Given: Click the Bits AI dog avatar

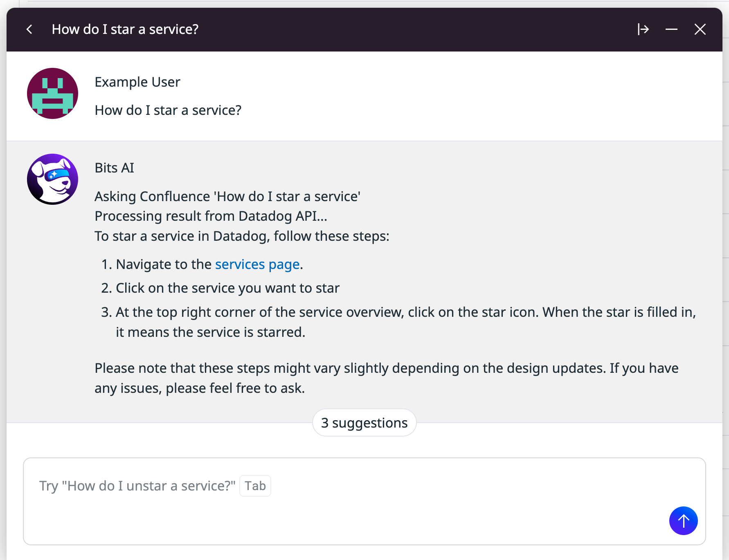Looking at the screenshot, I should (x=52, y=179).
